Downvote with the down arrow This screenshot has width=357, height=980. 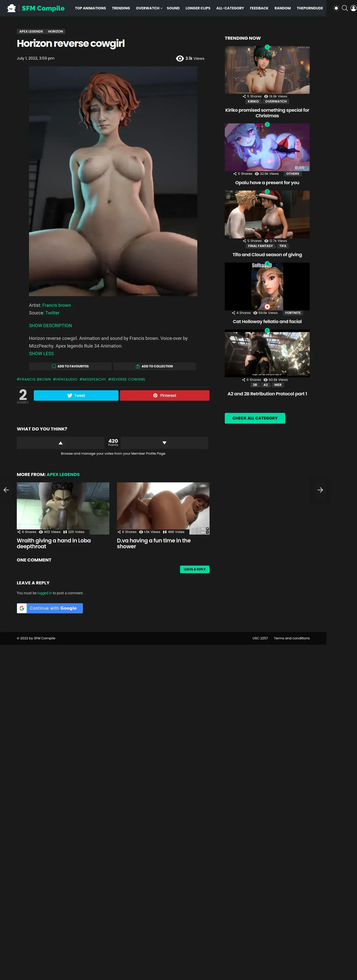pyautogui.click(x=164, y=443)
